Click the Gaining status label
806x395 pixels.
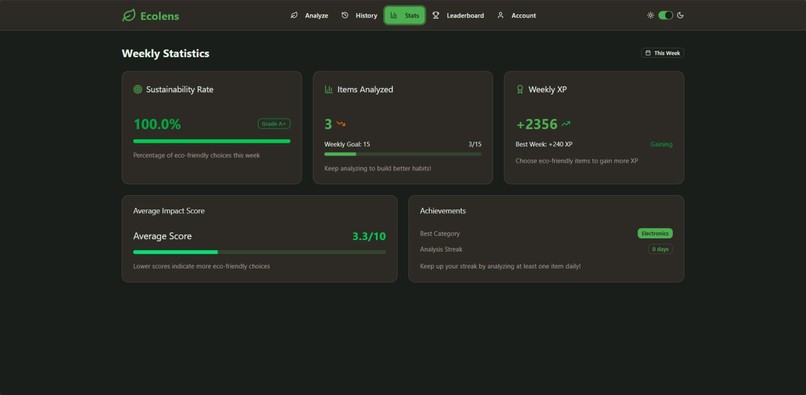pyautogui.click(x=661, y=145)
